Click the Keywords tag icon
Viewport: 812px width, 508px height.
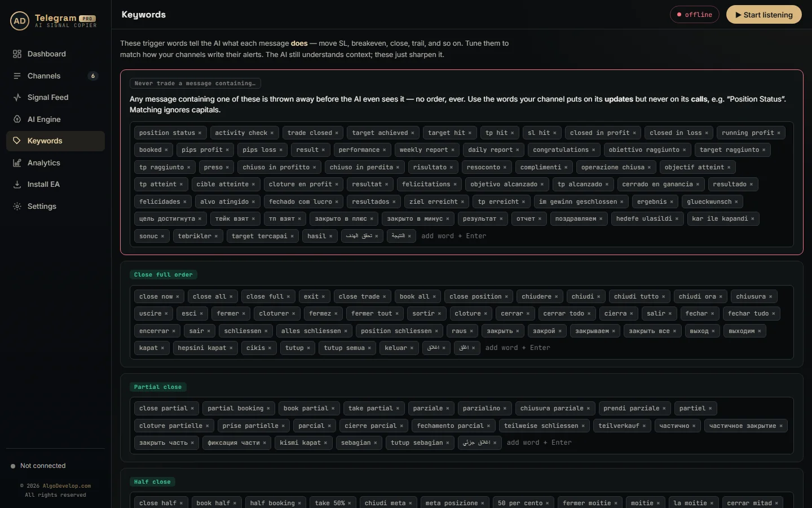click(17, 141)
